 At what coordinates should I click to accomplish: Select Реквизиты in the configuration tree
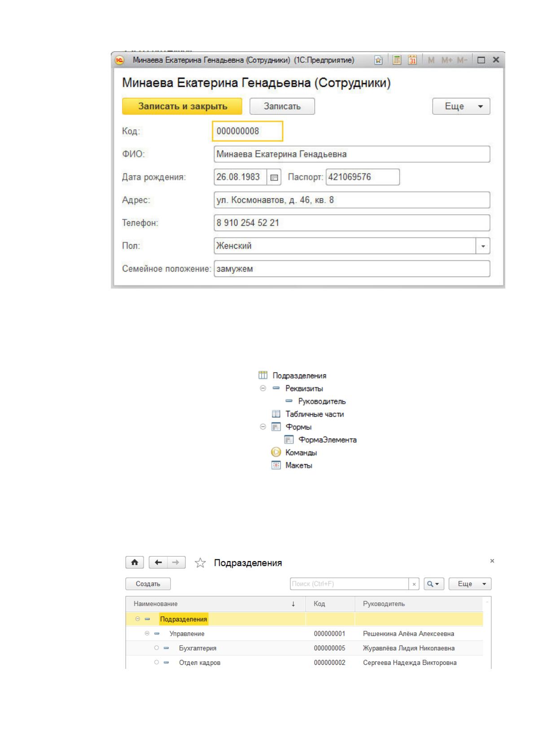[304, 388]
